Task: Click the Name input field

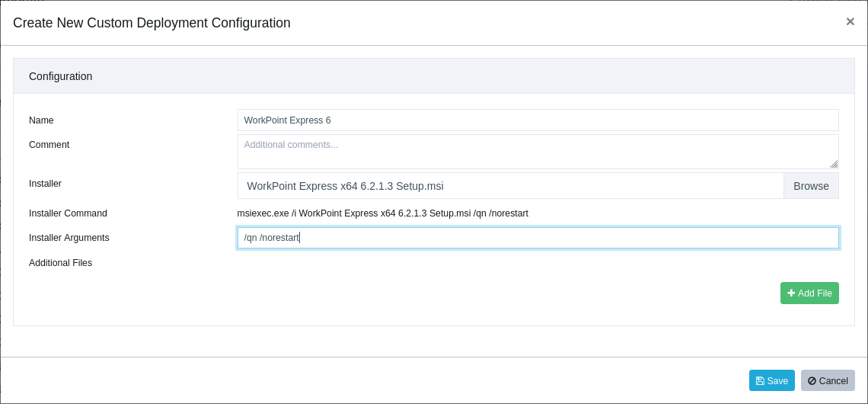Action: pos(538,120)
